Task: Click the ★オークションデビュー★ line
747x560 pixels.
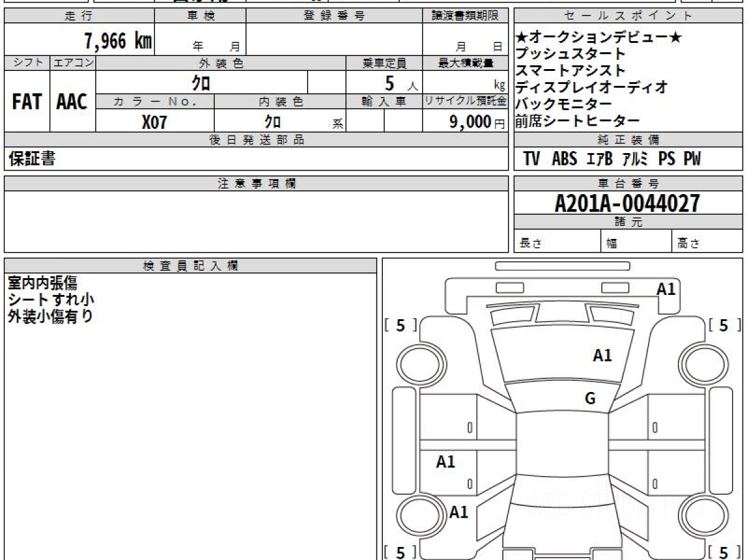Action: click(x=599, y=39)
